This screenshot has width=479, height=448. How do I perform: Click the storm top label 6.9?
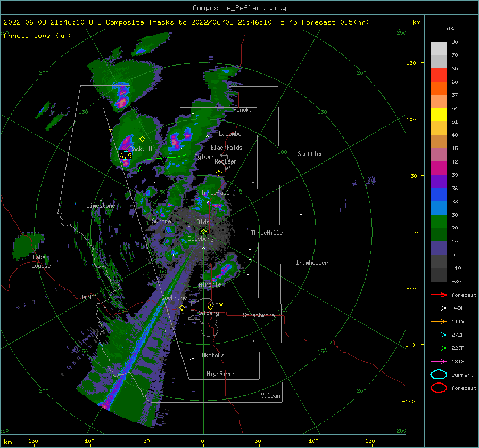pos(125,156)
